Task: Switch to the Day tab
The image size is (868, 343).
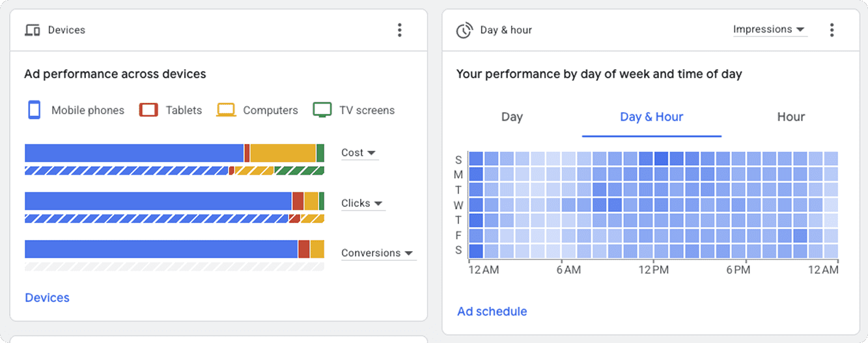Action: [512, 117]
